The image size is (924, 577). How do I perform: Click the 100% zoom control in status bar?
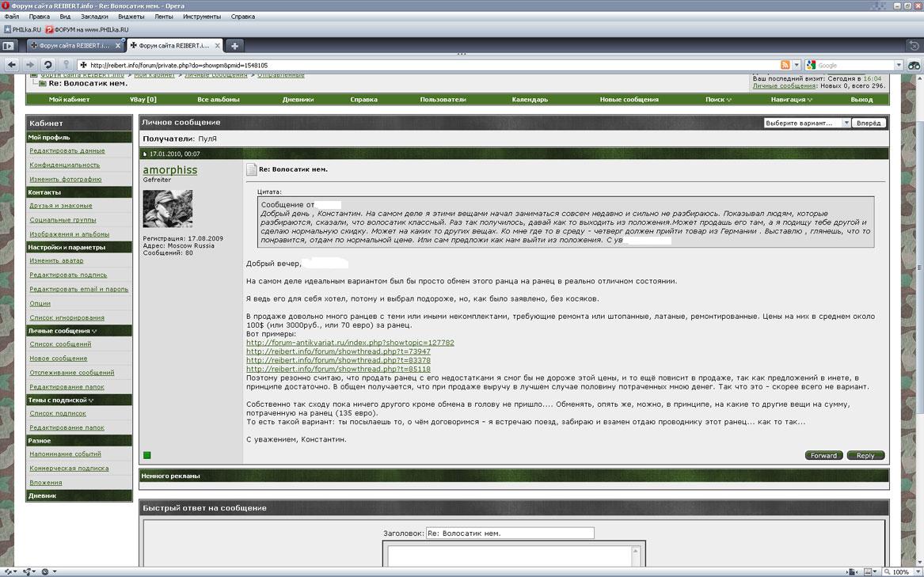pyautogui.click(x=900, y=571)
